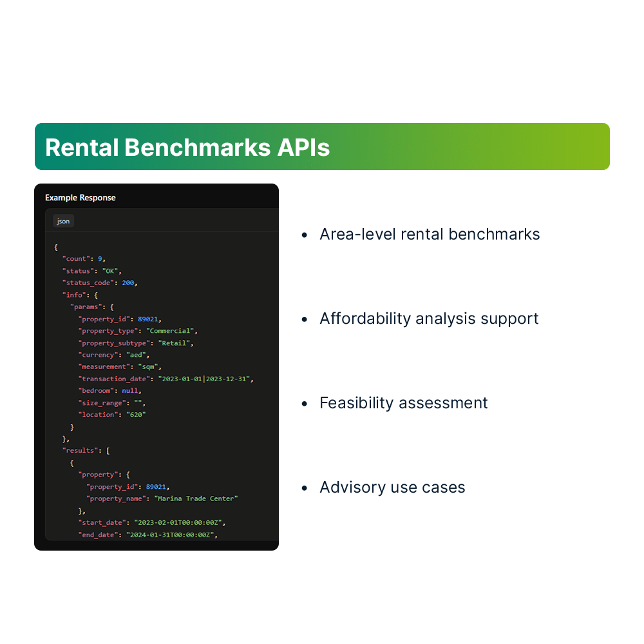Click the "property_name": "Marina Trade Center" line
Viewport: 644px width, 644px height.
point(162,498)
